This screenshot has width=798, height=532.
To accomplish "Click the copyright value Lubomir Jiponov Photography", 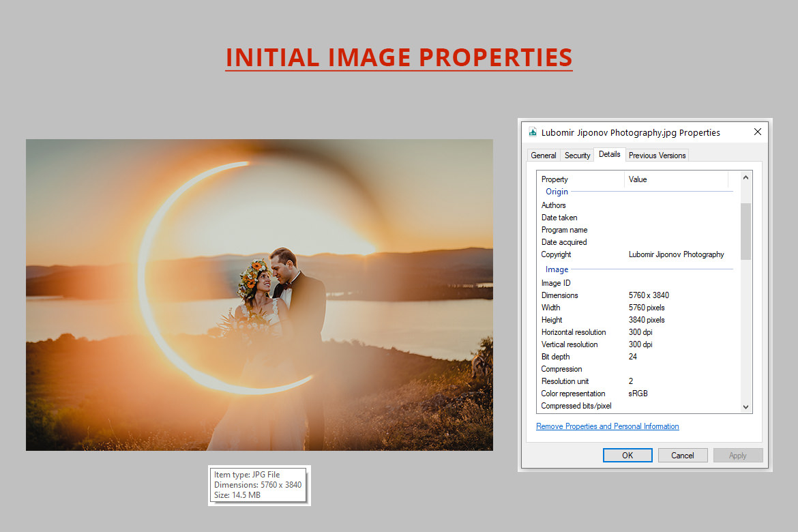I will pos(676,254).
